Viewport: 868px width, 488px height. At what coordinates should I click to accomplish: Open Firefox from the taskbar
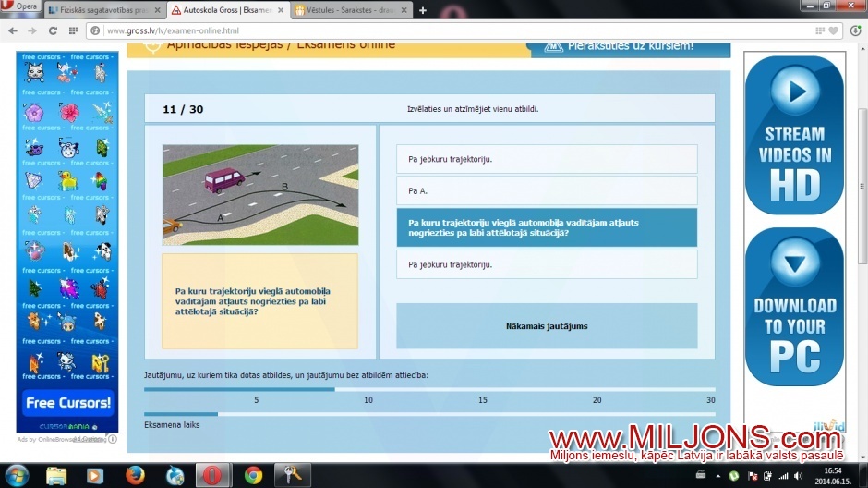click(x=134, y=475)
